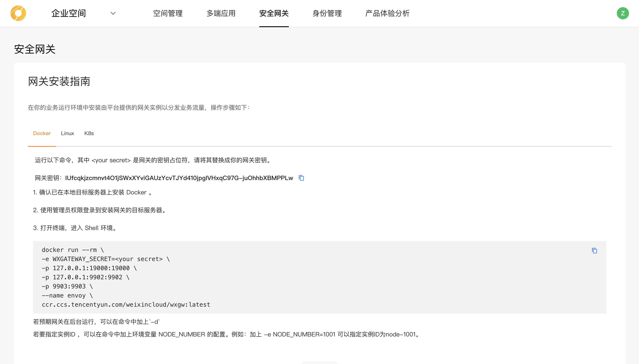Open 身份管理 in the top bar

(327, 13)
